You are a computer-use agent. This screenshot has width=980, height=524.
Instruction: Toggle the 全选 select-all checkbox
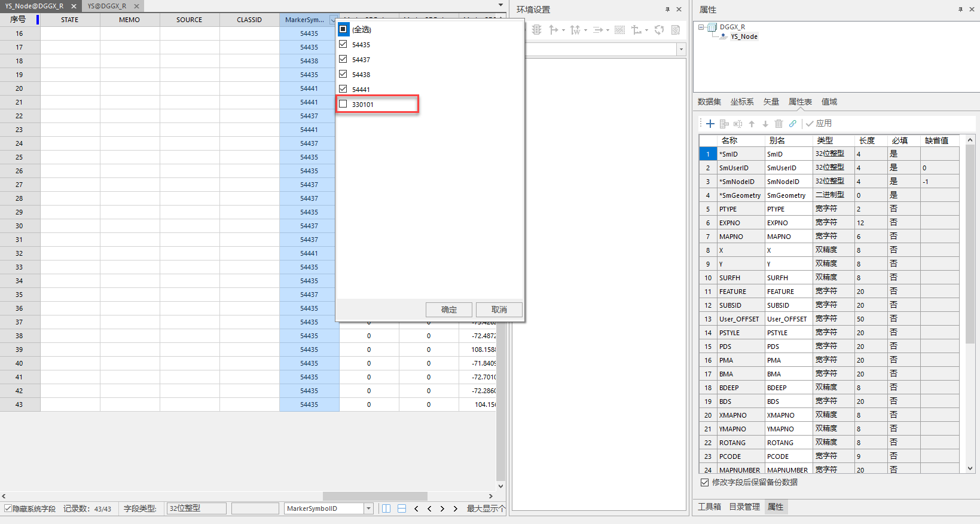pyautogui.click(x=343, y=29)
